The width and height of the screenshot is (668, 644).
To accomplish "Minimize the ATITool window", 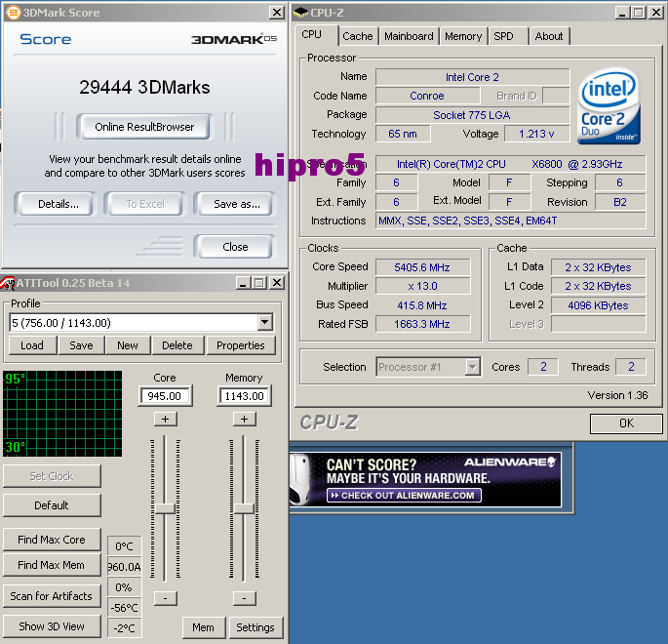I will point(243,283).
